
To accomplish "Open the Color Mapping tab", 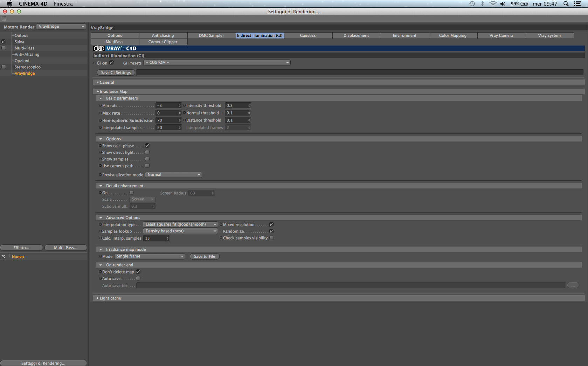I will (453, 35).
